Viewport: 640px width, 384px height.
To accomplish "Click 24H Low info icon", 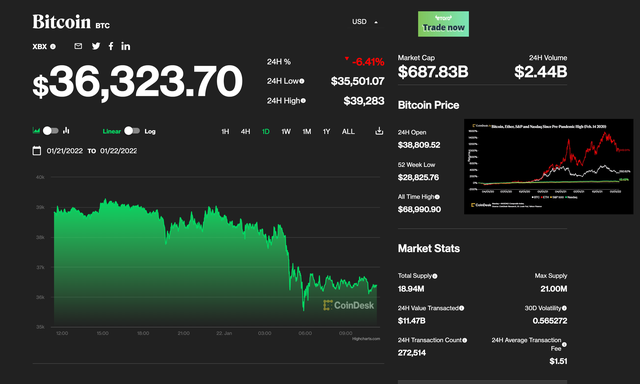I will tap(302, 81).
